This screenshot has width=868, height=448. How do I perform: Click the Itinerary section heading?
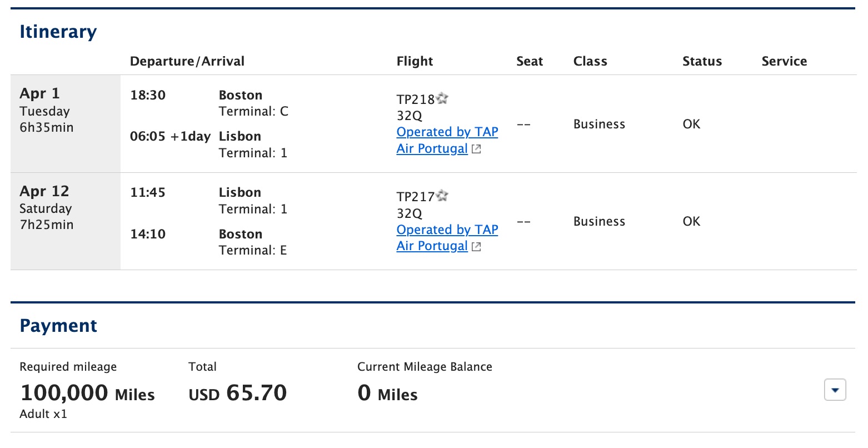pos(58,32)
